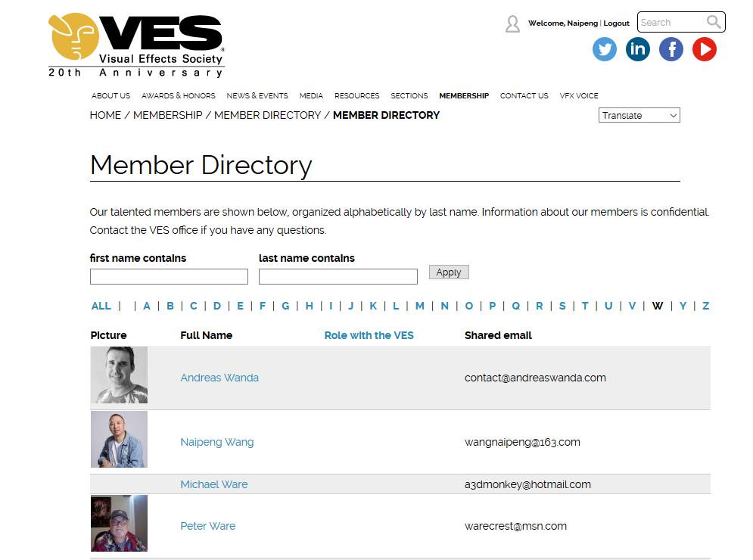Screen dimensions: 753x560
Task: Open the VES YouTube icon
Action: click(x=704, y=50)
